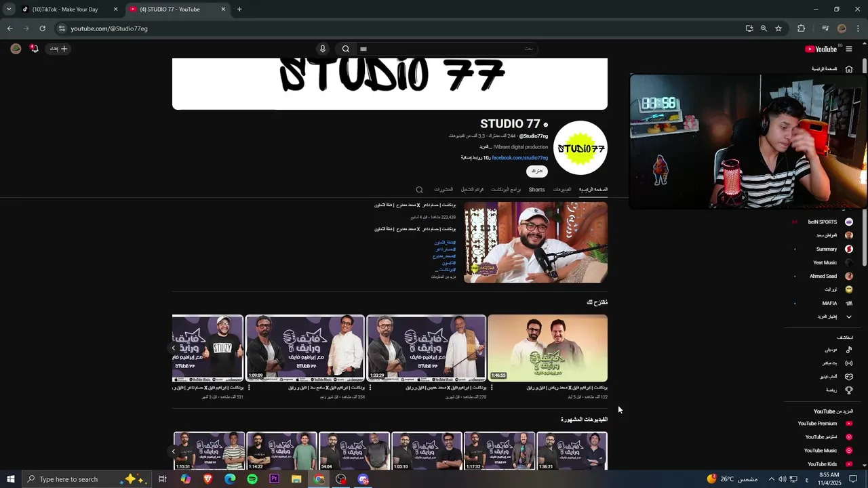Open video thumbnail with 1:46:55 duration
This screenshot has height=488, width=868.
click(547, 348)
